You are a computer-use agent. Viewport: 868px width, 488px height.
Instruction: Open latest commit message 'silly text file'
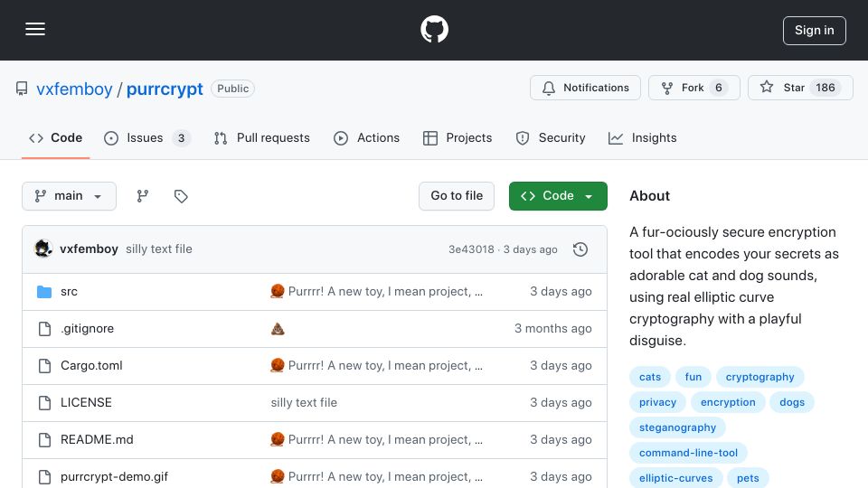point(159,249)
